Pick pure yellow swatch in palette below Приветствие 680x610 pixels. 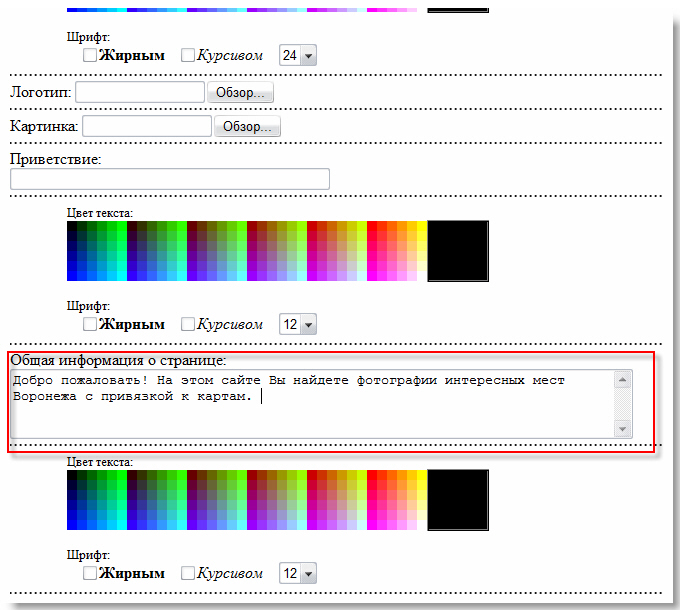coord(422,226)
